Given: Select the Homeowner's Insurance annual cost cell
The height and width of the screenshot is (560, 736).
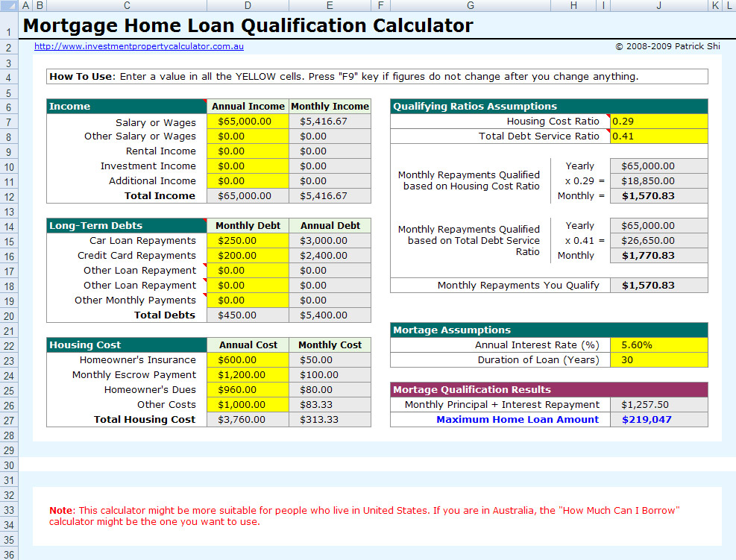Looking at the screenshot, I should tap(248, 359).
